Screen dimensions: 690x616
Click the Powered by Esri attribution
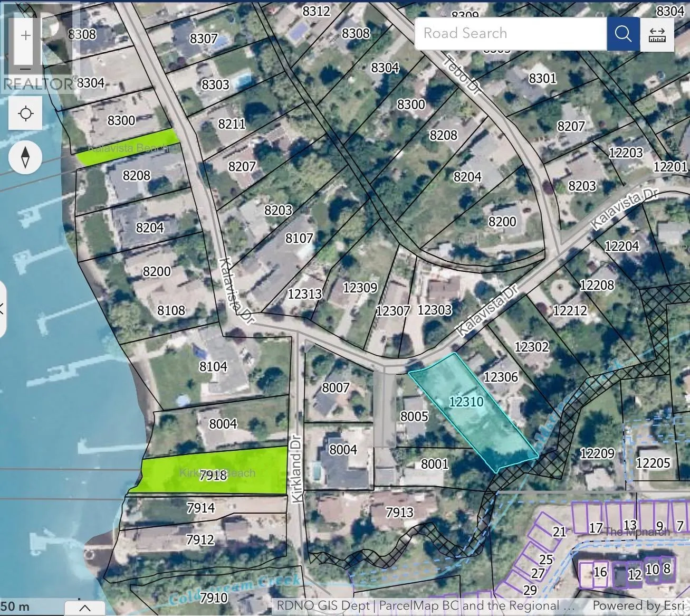(x=639, y=606)
